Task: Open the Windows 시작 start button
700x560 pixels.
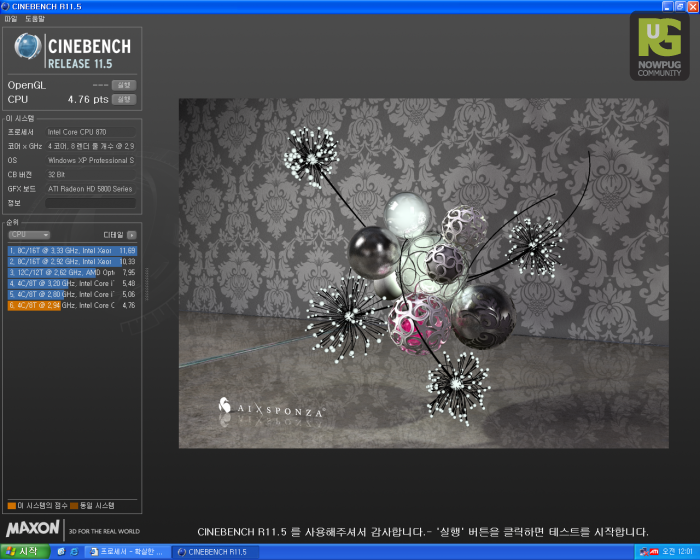Action: pyautogui.click(x=25, y=552)
